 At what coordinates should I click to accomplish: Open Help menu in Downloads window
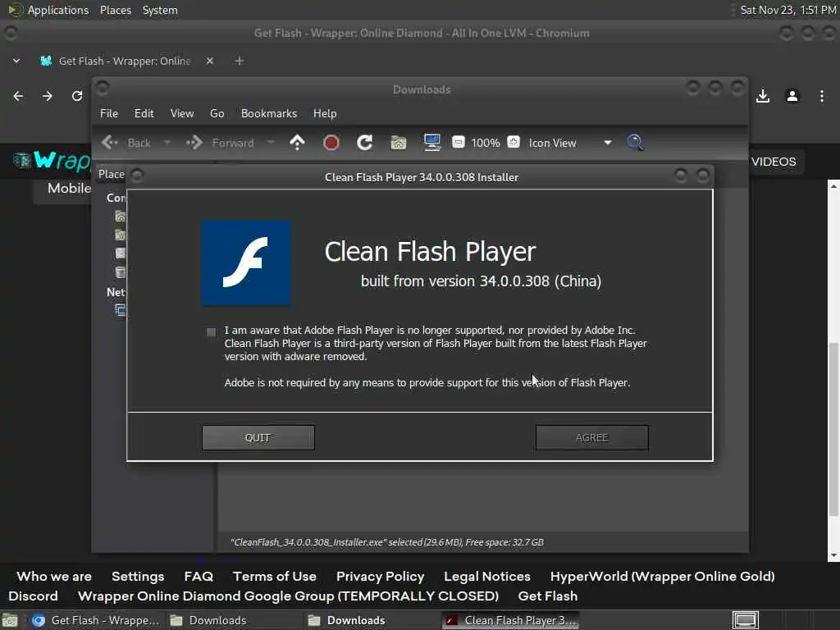(325, 113)
